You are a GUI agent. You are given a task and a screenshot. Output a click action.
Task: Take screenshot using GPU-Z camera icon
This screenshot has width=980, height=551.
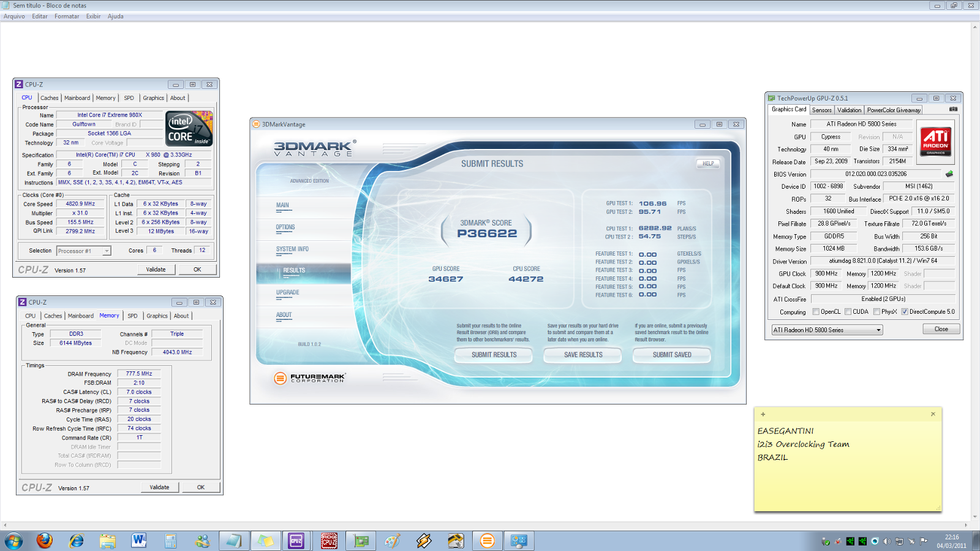[953, 109]
